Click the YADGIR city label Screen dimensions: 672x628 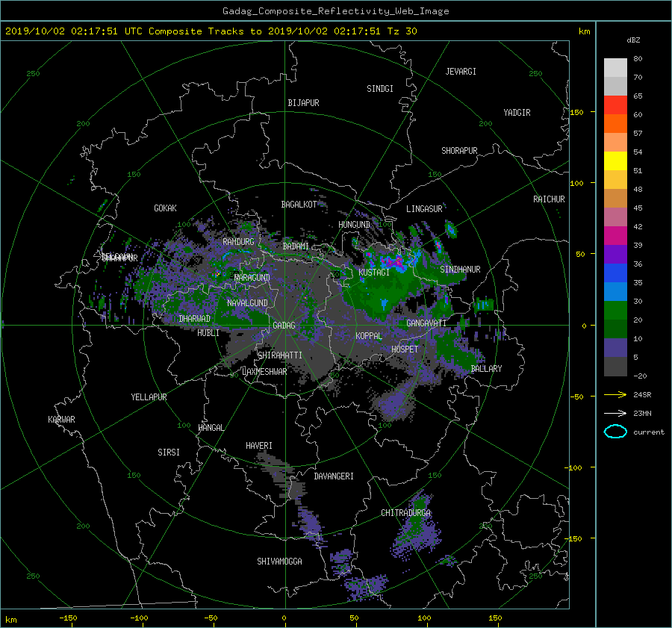[x=517, y=113]
